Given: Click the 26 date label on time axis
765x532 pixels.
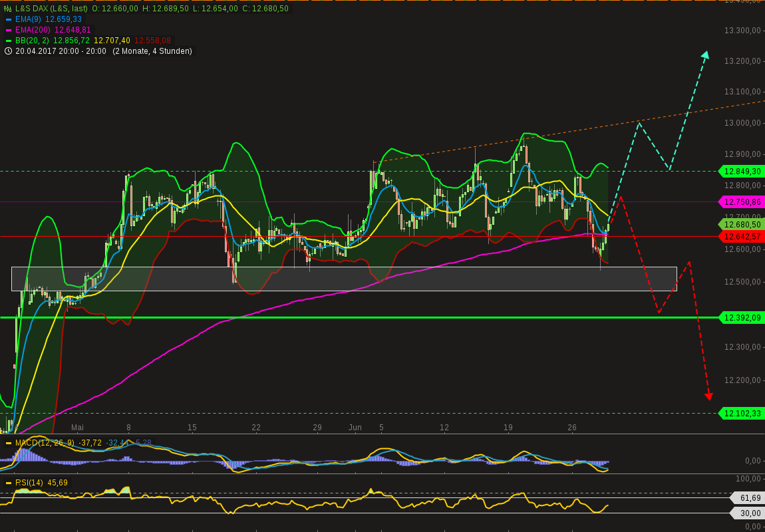Looking at the screenshot, I should (572, 428).
